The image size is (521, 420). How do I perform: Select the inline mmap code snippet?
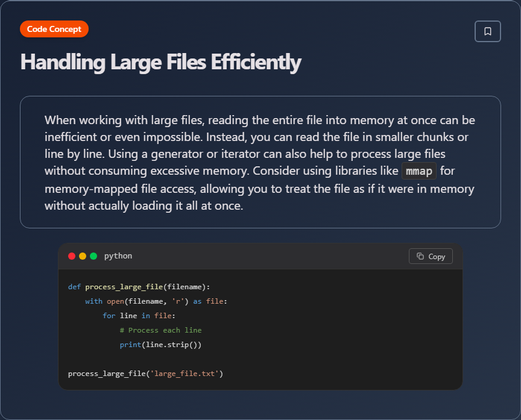point(418,171)
